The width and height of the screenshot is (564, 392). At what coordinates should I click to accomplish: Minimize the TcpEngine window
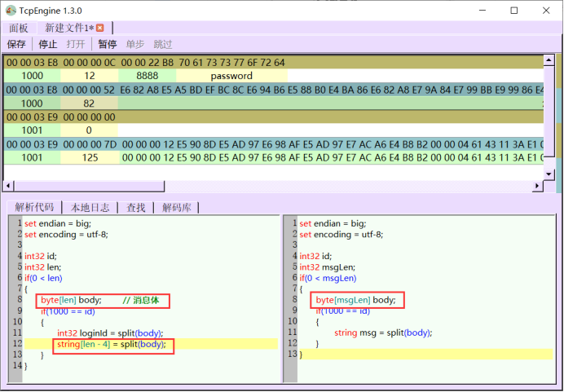(x=477, y=11)
